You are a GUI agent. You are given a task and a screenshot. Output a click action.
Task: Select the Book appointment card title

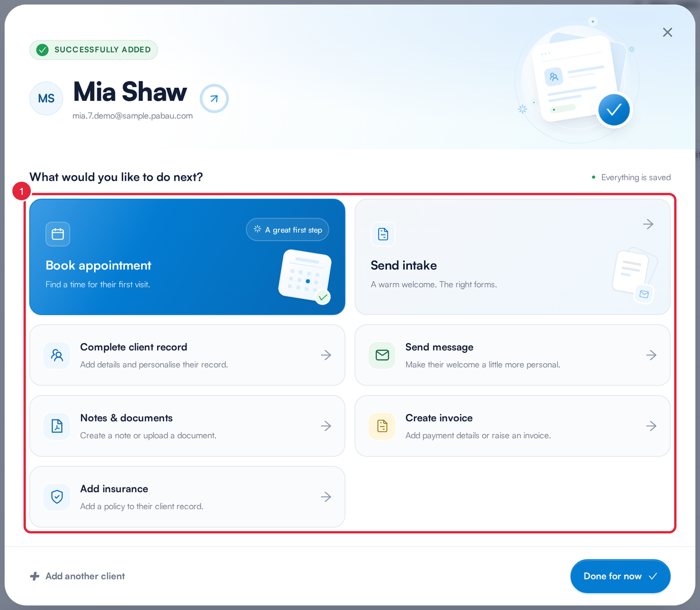point(99,265)
